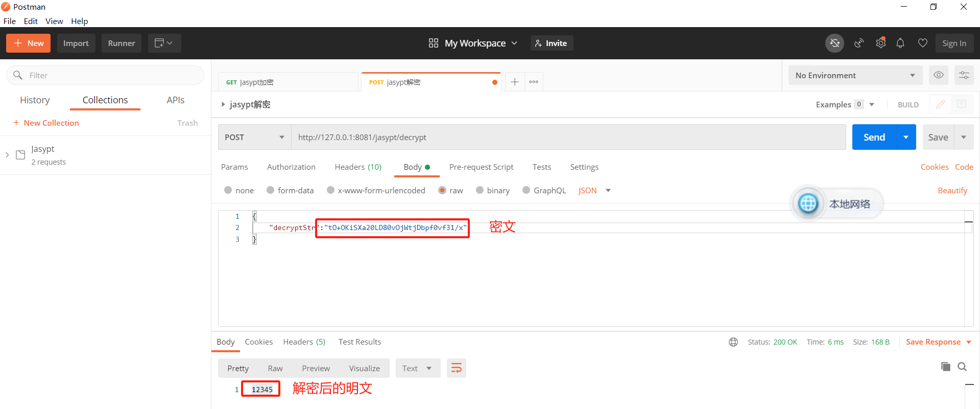Select the GraphQL body radio

(527, 190)
